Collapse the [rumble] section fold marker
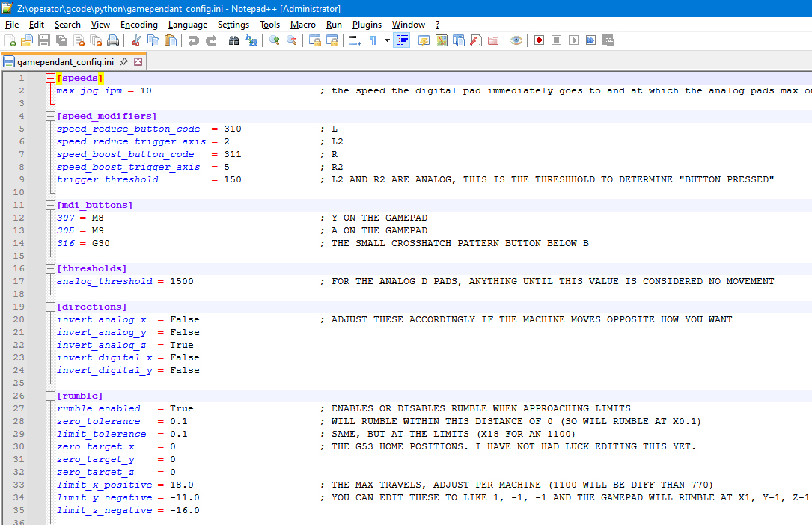This screenshot has width=812, height=525. (50, 396)
